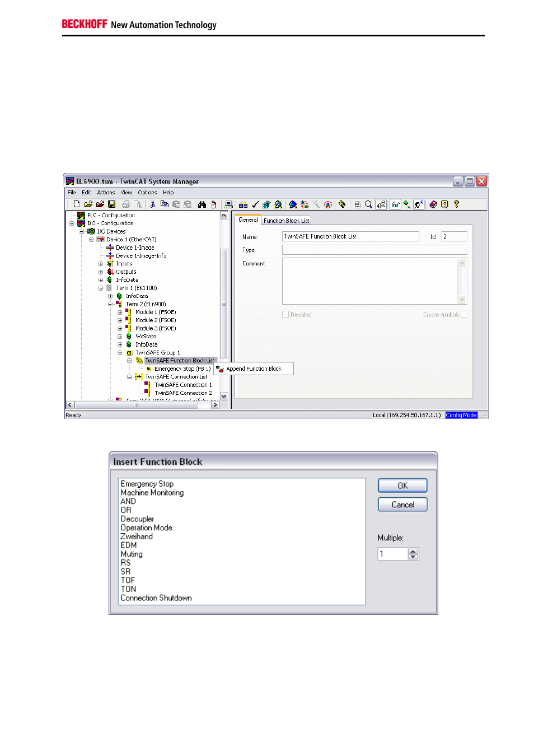Click the Cut (scissors) toolbar icon
The image size is (534, 756).
tap(152, 204)
